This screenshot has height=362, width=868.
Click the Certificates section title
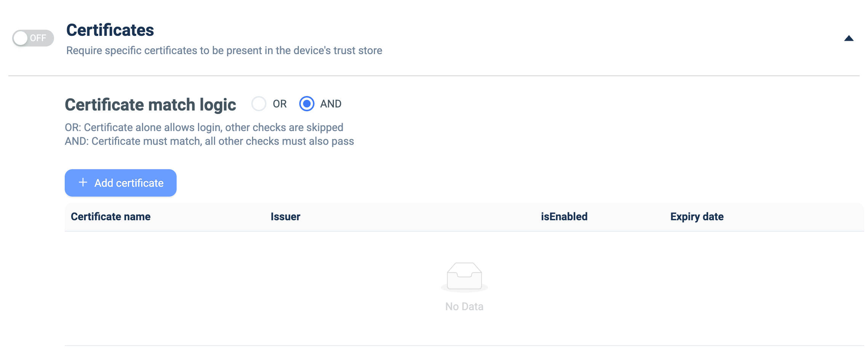click(110, 30)
